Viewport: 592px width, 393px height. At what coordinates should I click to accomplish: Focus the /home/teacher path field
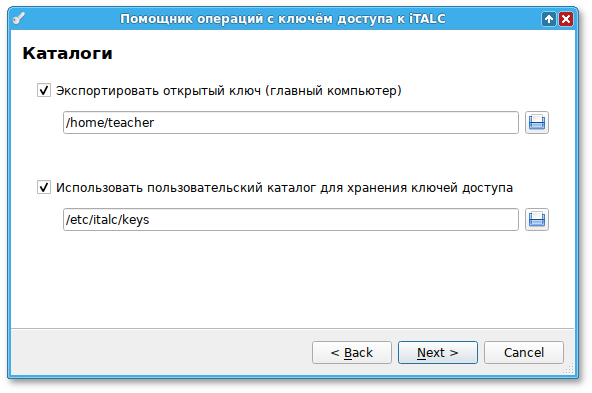(x=291, y=122)
